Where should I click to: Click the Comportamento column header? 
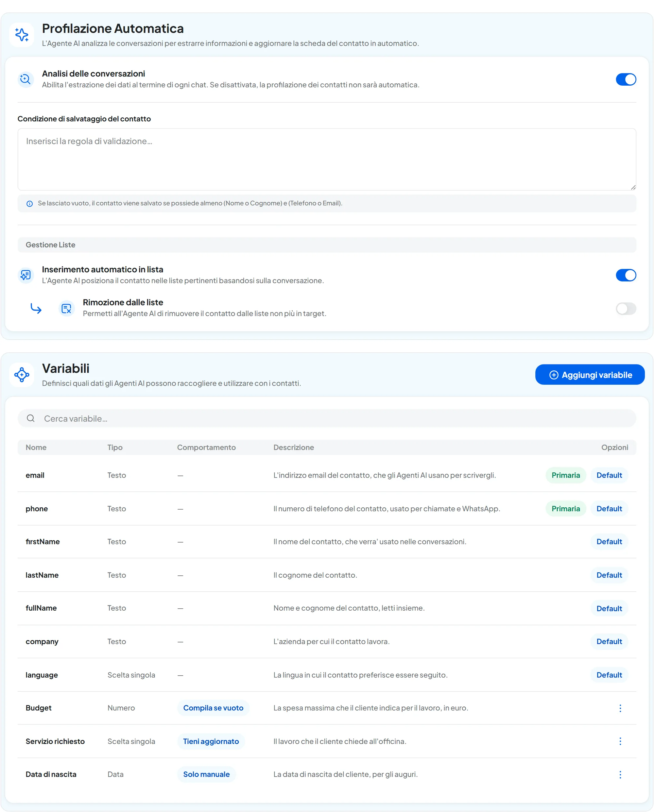[x=206, y=448]
